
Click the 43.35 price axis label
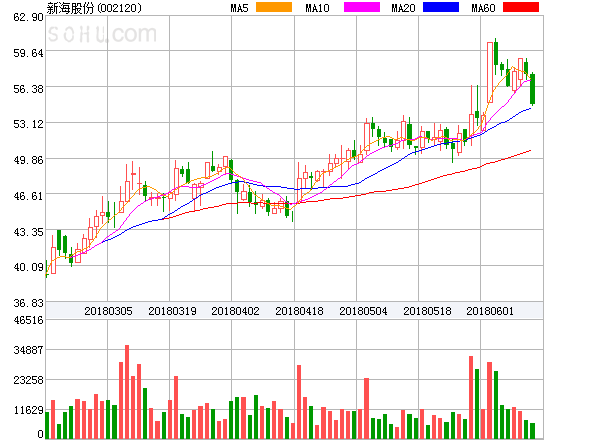(x=28, y=232)
